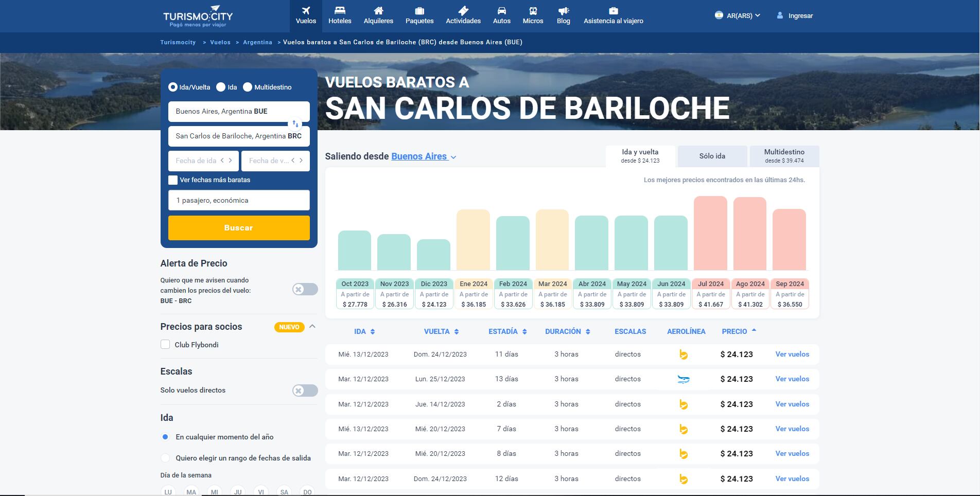Open Turismocity breadcrumb link
Screen dimensions: 980x496
(x=178, y=42)
